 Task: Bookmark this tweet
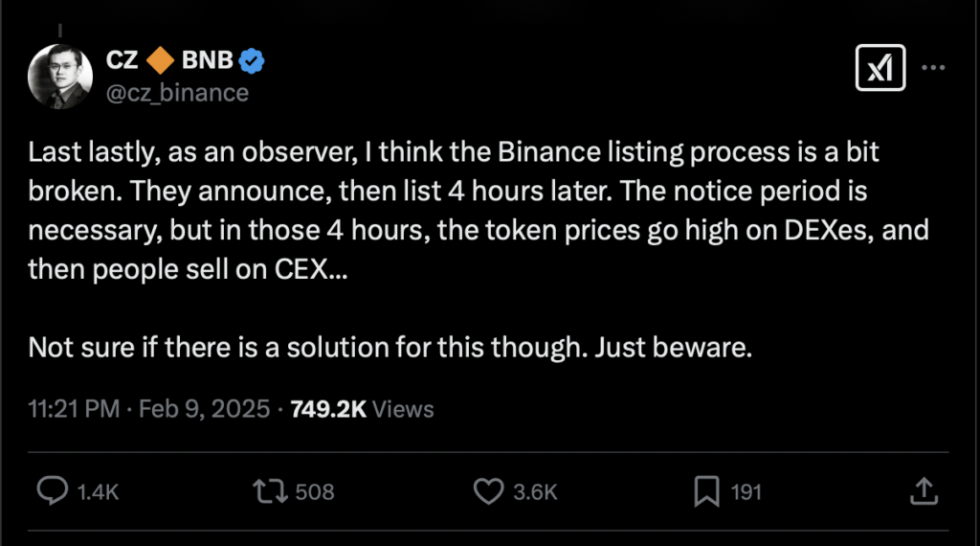pyautogui.click(x=707, y=491)
